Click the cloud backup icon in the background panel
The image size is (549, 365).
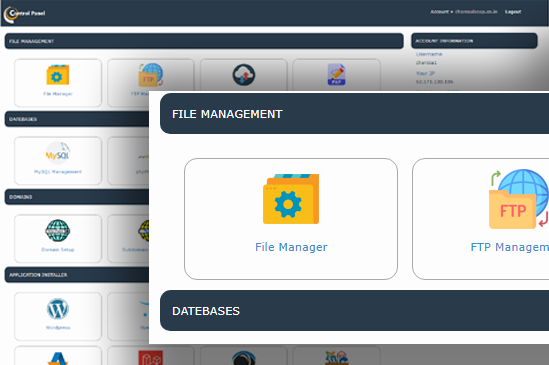click(x=244, y=75)
